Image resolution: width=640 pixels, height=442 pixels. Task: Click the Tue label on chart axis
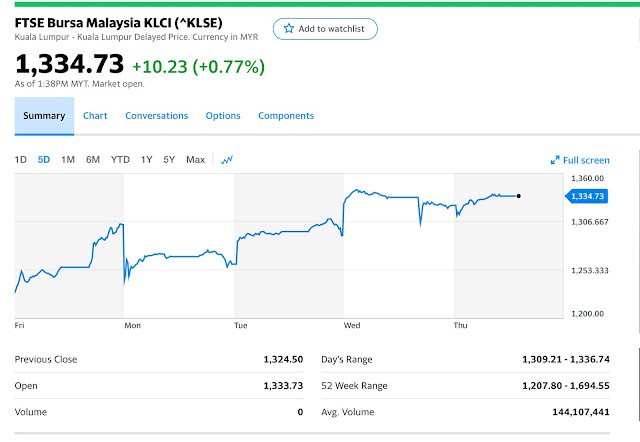241,325
